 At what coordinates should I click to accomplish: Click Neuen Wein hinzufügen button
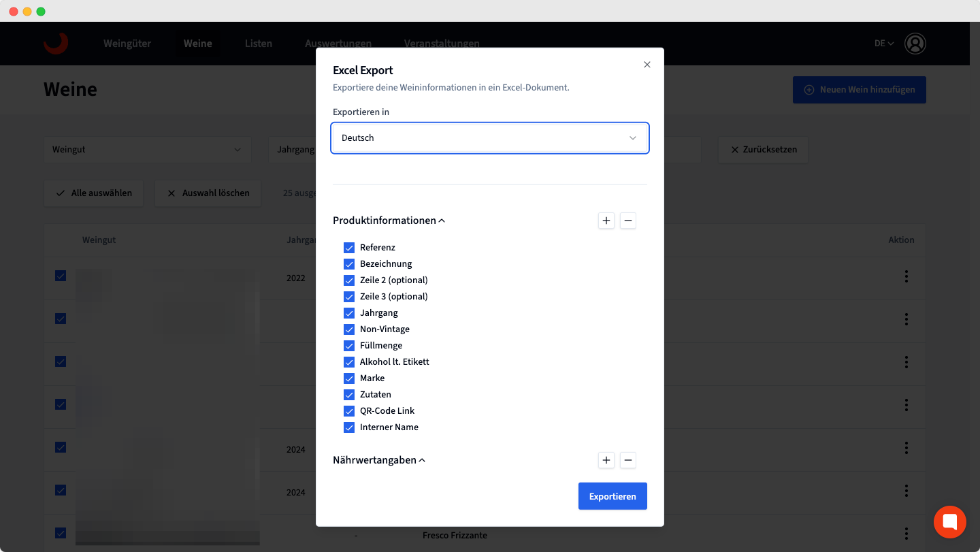(x=860, y=90)
